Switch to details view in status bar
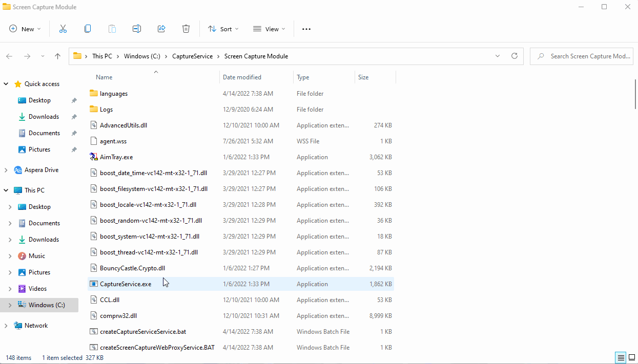Viewport: 638px width, 364px height. [620, 357]
